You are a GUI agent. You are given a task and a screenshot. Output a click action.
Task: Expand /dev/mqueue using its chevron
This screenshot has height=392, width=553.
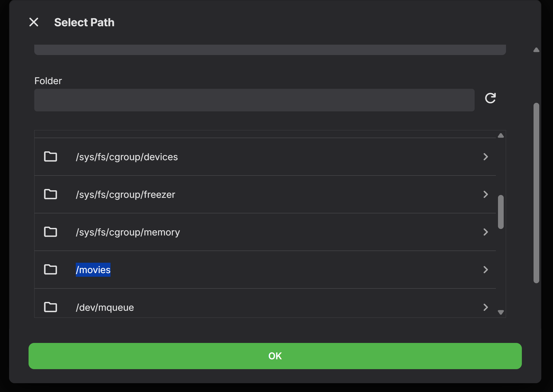(486, 307)
